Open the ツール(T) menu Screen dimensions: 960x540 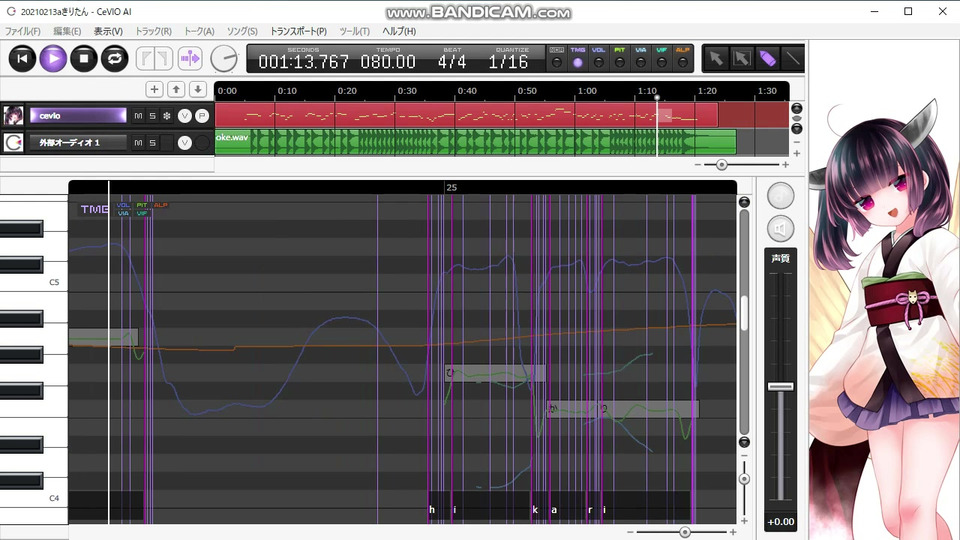pos(354,31)
